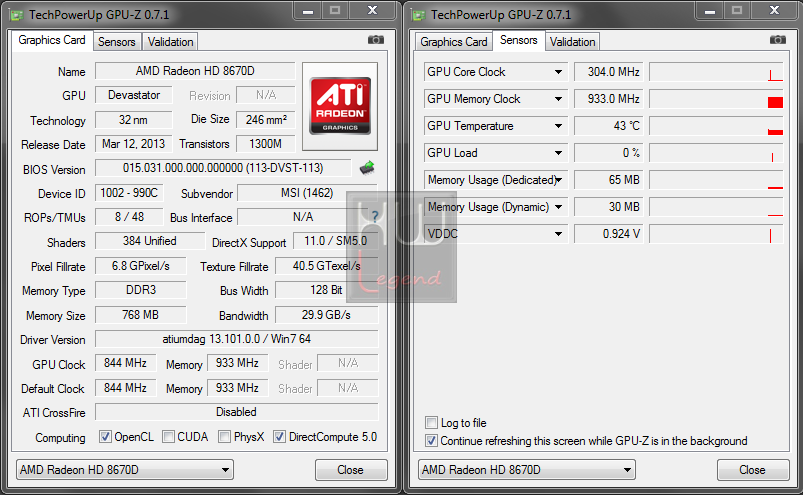
Task: Click the Memory Type DDR3 field
Action: tap(141, 290)
